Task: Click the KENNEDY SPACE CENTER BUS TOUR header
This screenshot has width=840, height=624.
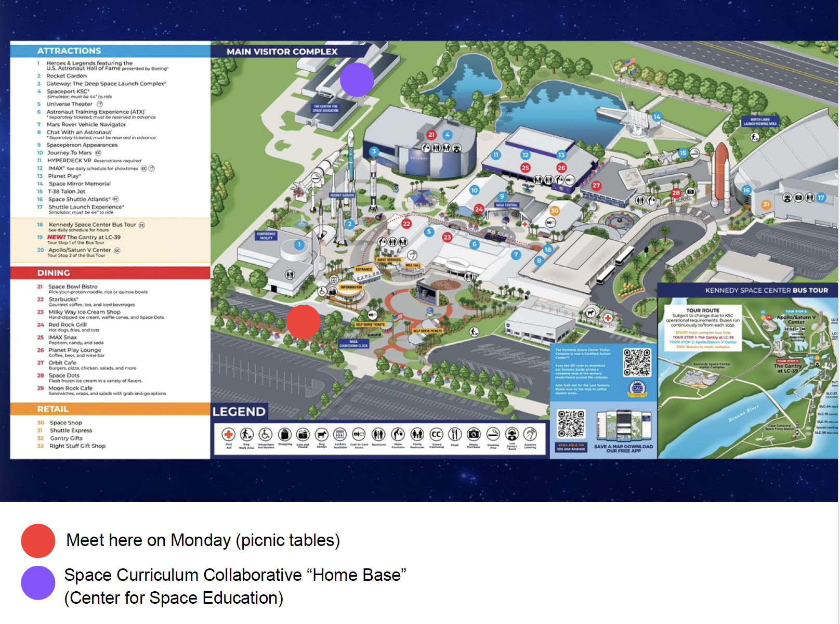Action: click(747, 290)
